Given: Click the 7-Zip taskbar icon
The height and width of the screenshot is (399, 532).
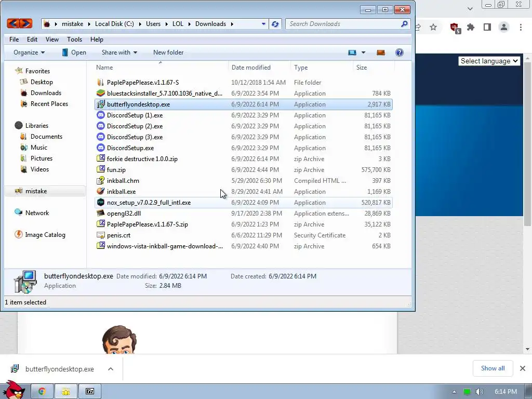Looking at the screenshot, I should click(x=89, y=392).
